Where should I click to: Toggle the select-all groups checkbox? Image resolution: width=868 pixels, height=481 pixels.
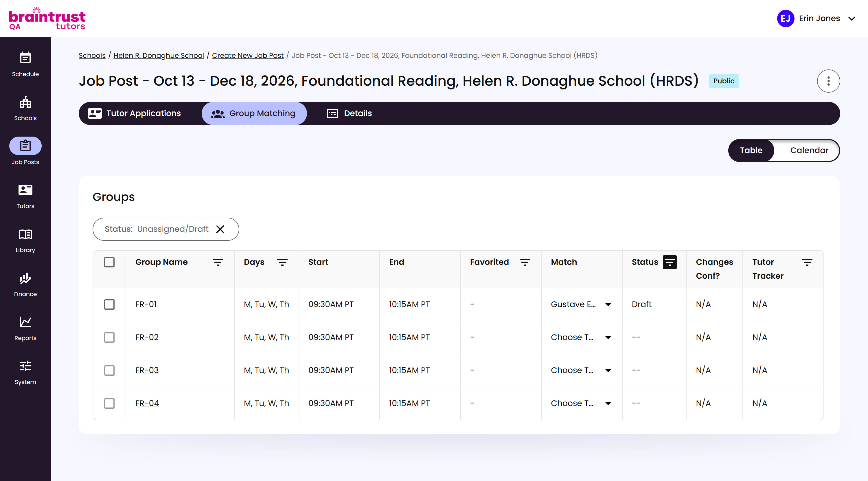(x=109, y=262)
